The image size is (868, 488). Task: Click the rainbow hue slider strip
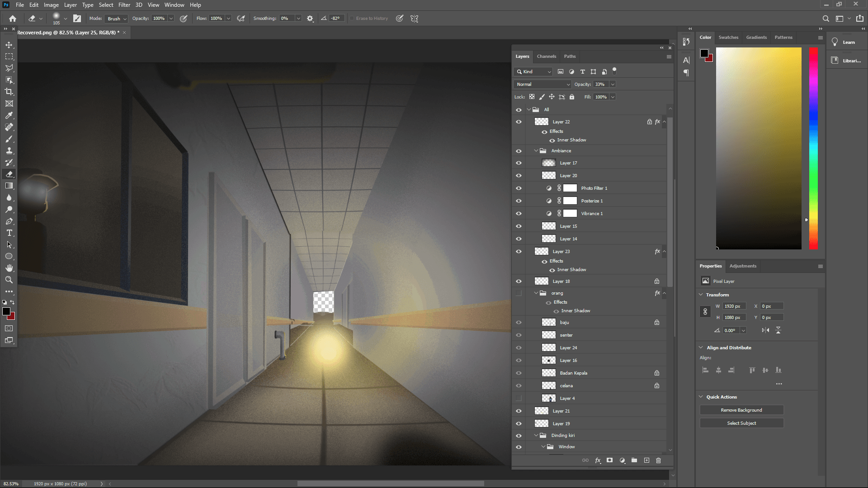pos(813,149)
